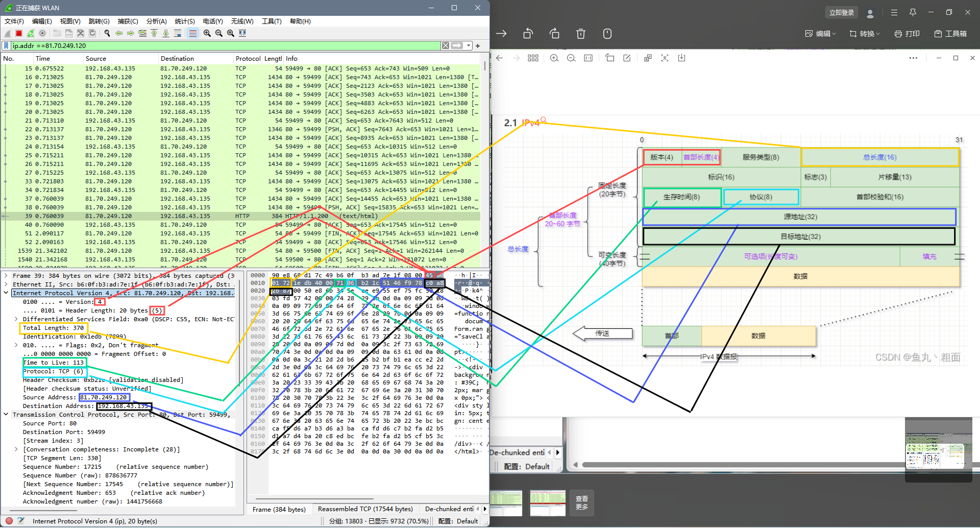
Task: Go back in packet history
Action: coord(119,33)
